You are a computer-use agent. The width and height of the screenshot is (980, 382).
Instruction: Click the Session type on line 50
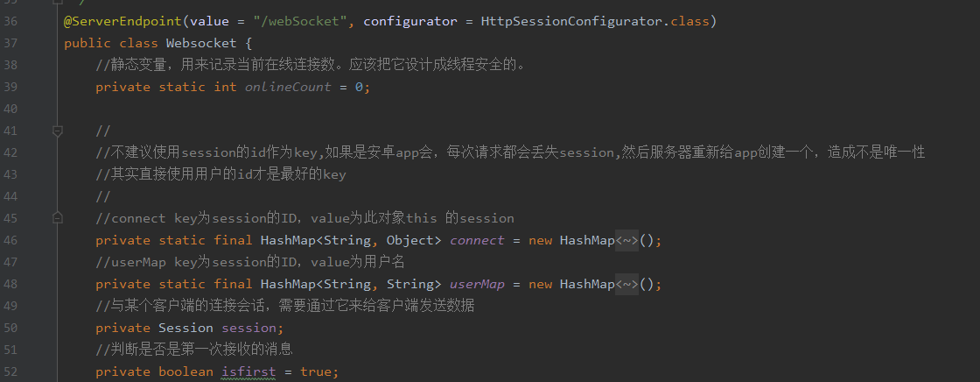coord(185,329)
